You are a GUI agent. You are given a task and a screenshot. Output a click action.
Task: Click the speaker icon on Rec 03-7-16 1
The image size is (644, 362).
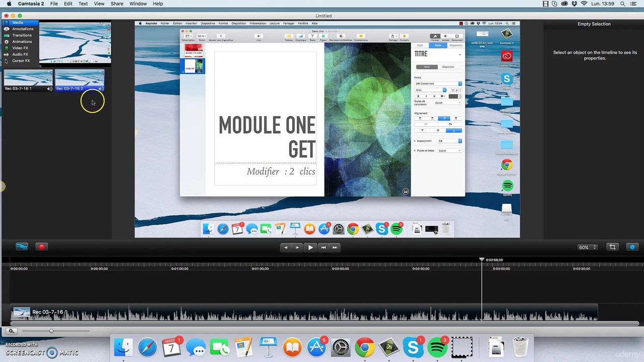tap(49, 88)
